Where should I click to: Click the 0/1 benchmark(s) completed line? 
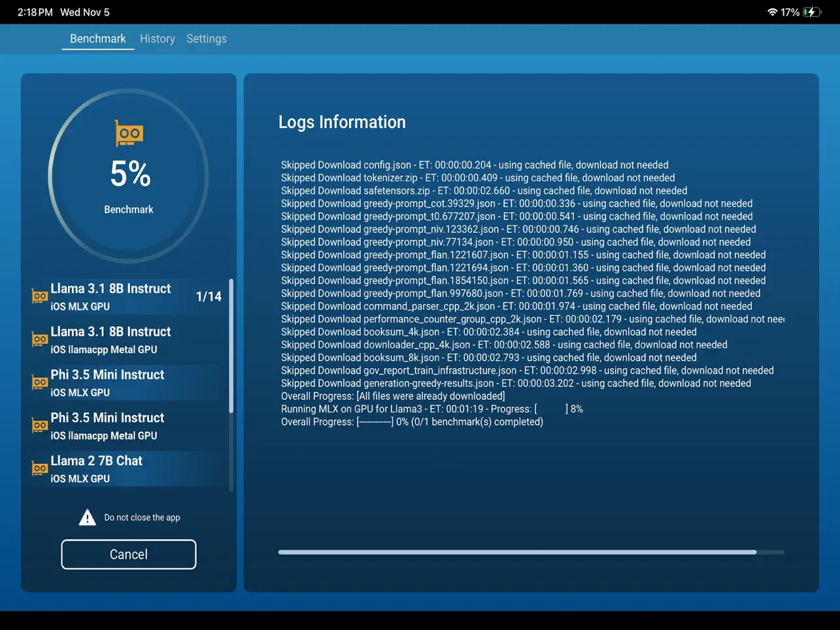(412, 422)
